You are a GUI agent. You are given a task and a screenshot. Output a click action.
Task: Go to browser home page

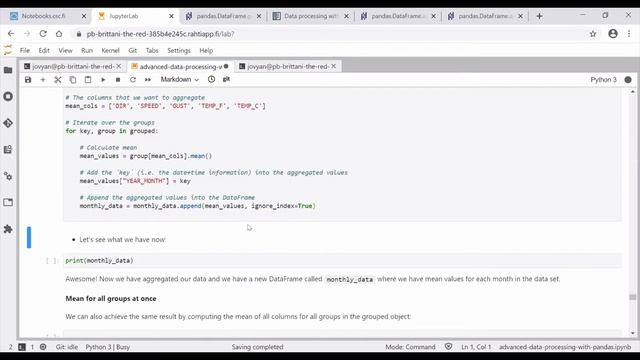(59, 34)
